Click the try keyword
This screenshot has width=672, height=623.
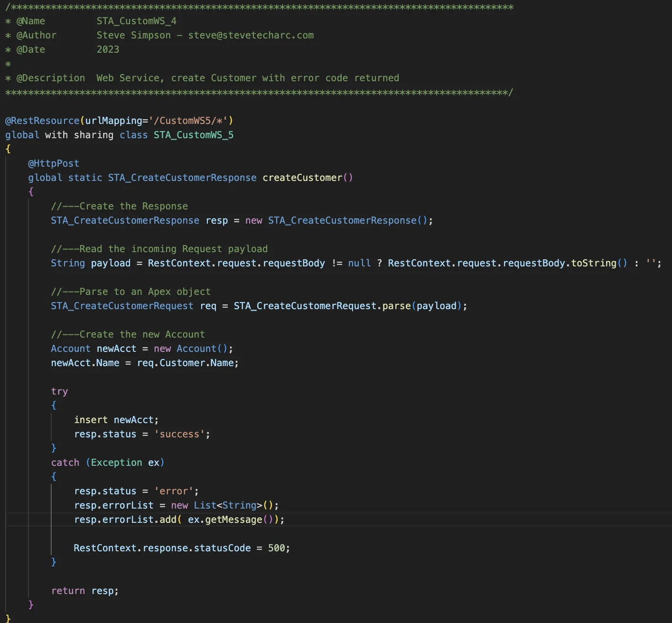click(x=60, y=391)
